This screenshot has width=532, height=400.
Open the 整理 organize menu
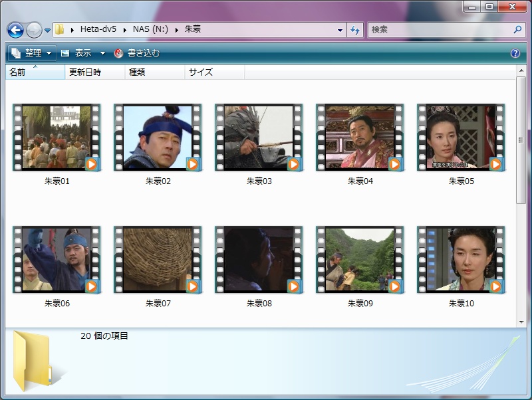pyautogui.click(x=32, y=53)
